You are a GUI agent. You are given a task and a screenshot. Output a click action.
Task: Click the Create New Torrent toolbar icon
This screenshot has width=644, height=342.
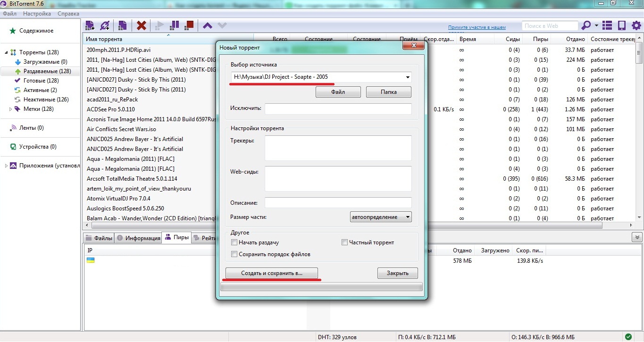point(122,25)
